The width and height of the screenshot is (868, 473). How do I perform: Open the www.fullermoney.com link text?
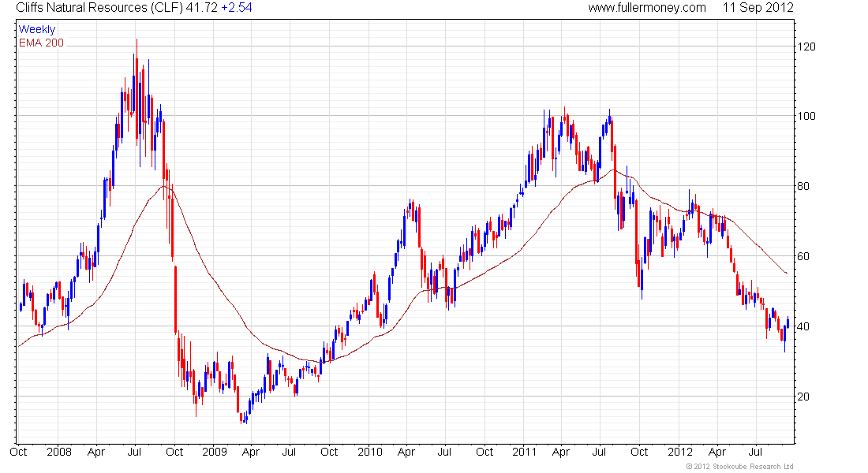click(x=647, y=8)
